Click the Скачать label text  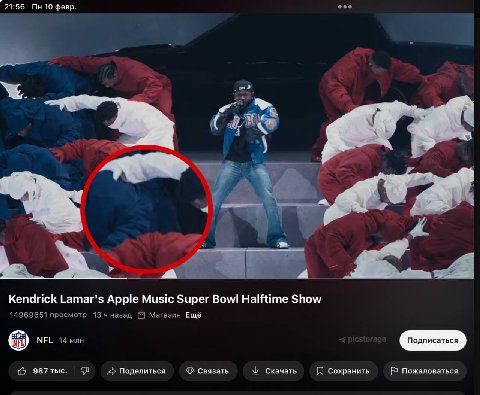click(281, 371)
